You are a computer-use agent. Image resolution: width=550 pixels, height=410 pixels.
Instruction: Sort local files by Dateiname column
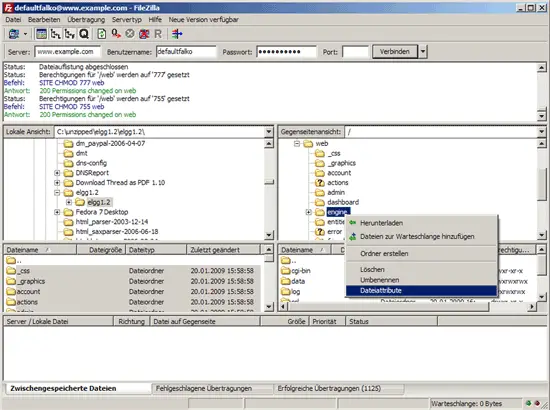coord(40,250)
